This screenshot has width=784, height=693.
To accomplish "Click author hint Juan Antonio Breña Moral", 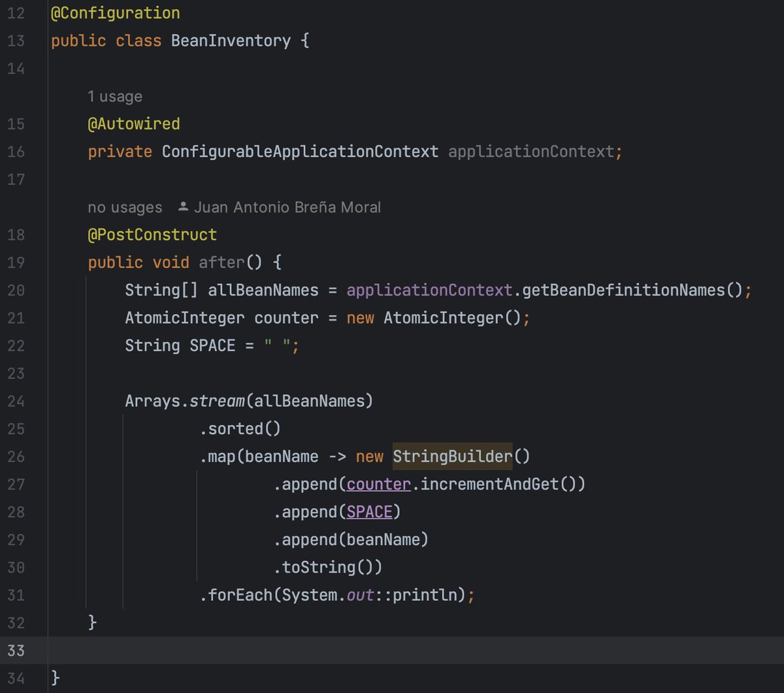I will (287, 207).
